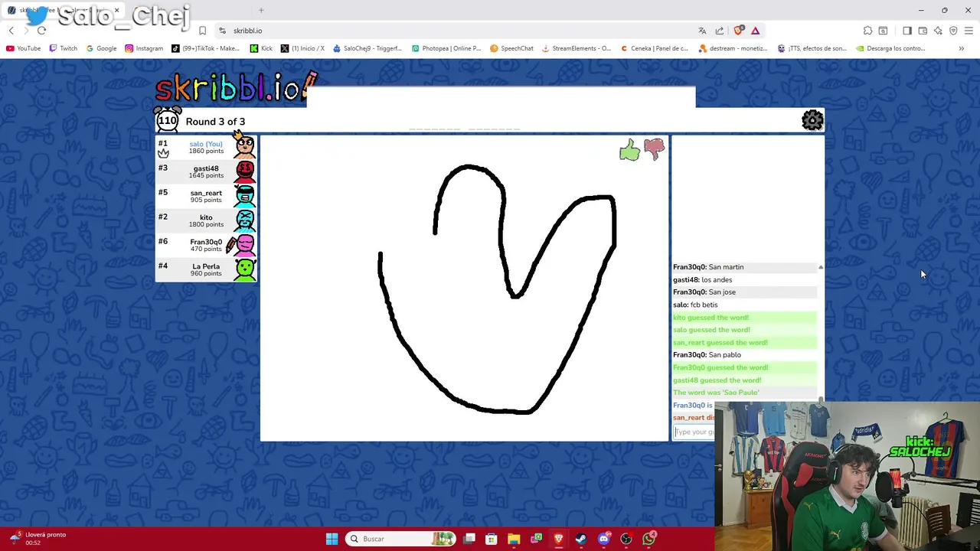980x551 pixels.
Task: Click the share icon in address bar
Action: point(720,31)
